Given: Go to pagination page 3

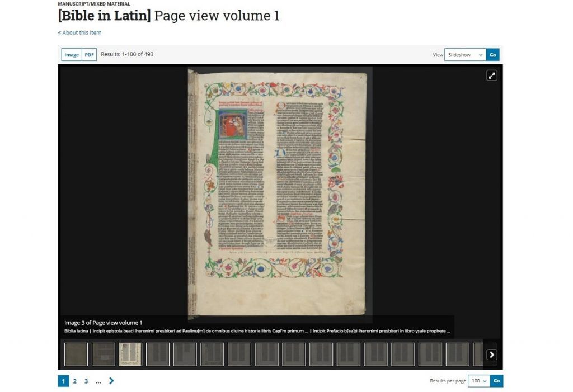Looking at the screenshot, I should tap(86, 381).
